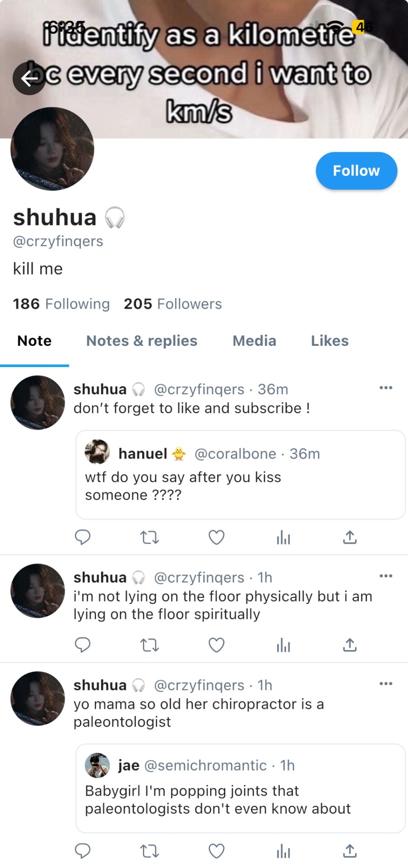The height and width of the screenshot is (868, 408).
Task: Expand more menu on floor spiritually post
Action: [x=385, y=576]
